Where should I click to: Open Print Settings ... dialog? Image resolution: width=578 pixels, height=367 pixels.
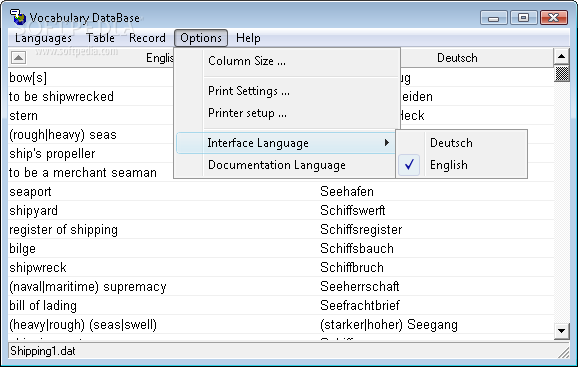pos(249,91)
